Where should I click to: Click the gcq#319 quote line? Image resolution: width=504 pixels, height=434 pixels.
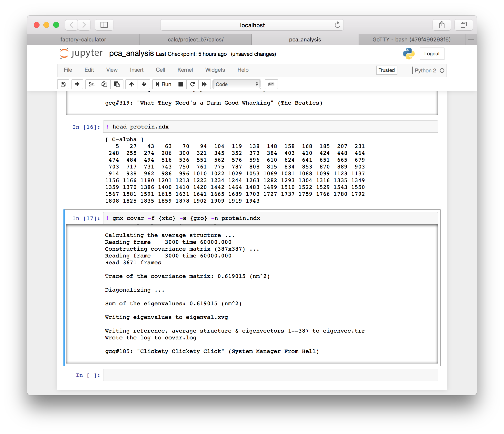tap(214, 103)
